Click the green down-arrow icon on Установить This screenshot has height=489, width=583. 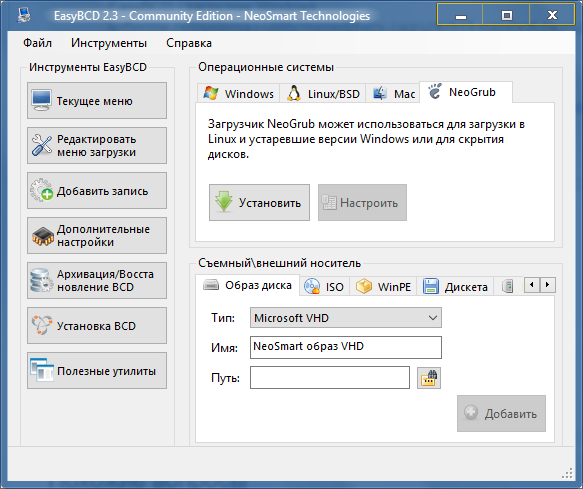tap(224, 202)
